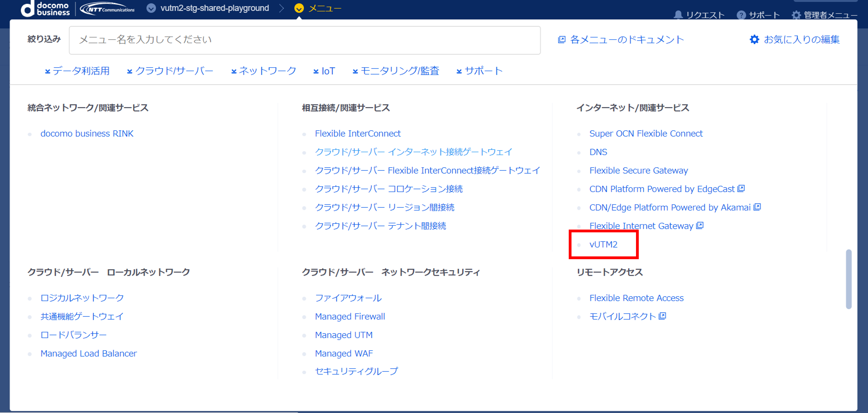Screen dimensions: 868x413
Task: Jump to IoT category
Action: point(328,71)
